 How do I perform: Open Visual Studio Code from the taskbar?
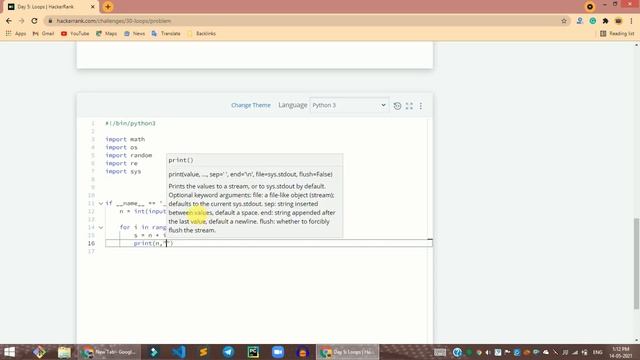pos(179,352)
